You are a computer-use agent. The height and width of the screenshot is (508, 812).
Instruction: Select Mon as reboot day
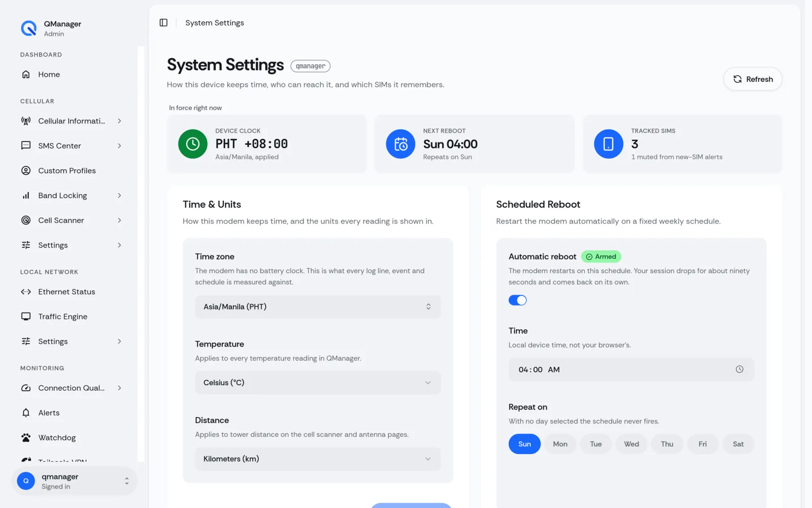560,444
